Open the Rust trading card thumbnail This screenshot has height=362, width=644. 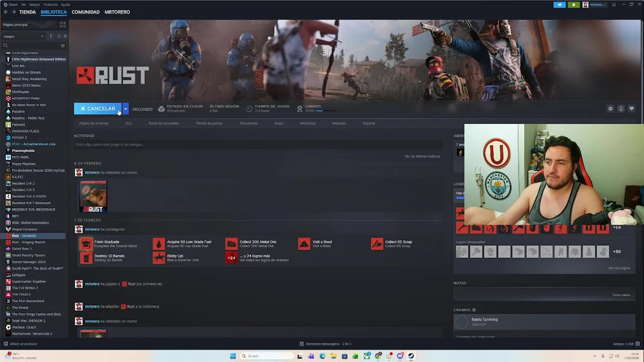click(x=93, y=196)
